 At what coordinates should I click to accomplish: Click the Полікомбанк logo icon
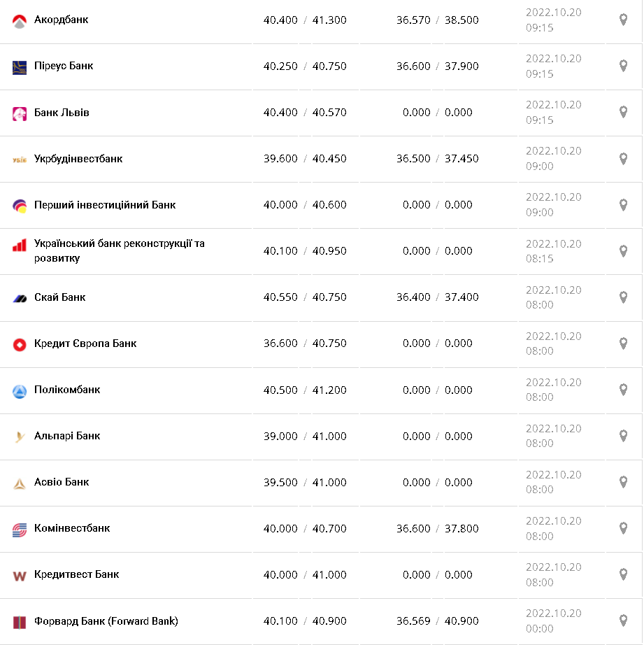coord(20,390)
